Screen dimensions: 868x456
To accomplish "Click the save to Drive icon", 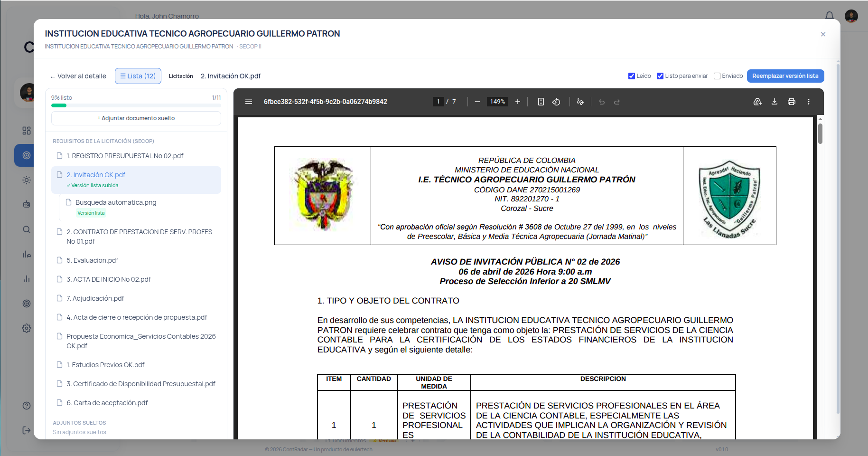I will pos(757,102).
